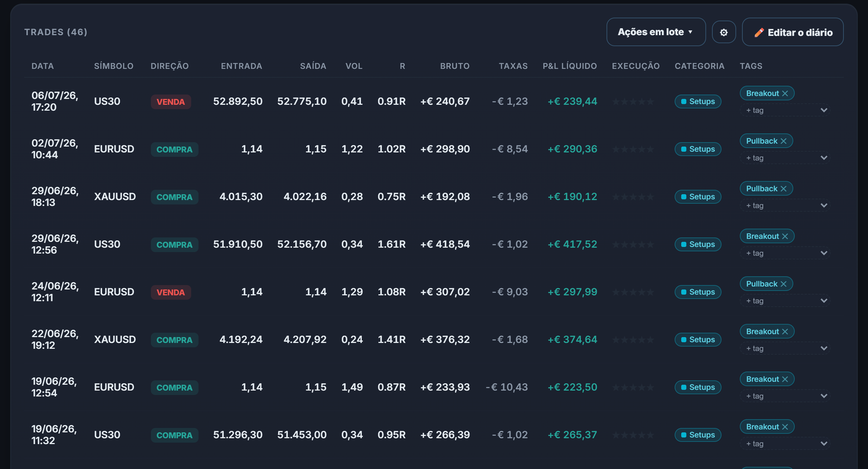Click the net P&L value +€ 239,44
868x469 pixels.
(x=572, y=102)
